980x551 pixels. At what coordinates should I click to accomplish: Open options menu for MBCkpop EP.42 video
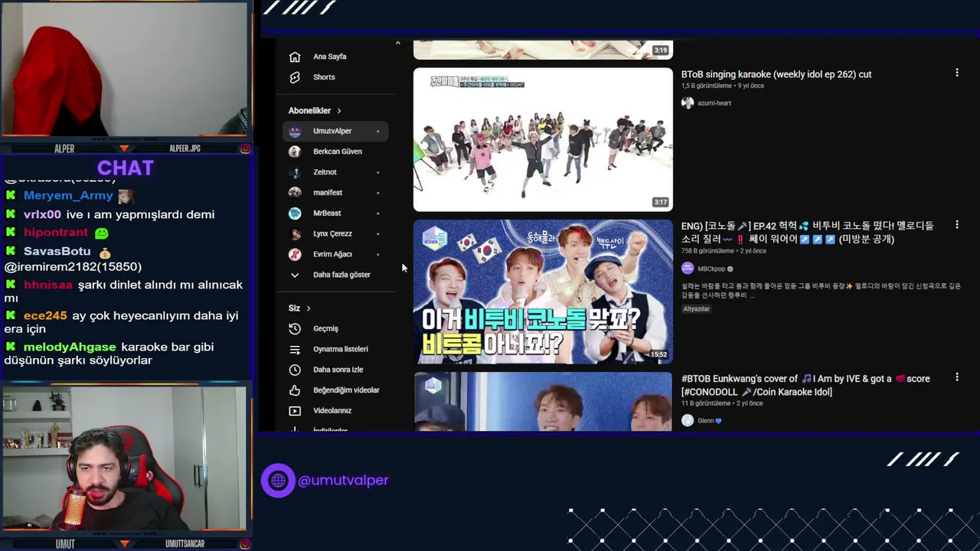956,225
